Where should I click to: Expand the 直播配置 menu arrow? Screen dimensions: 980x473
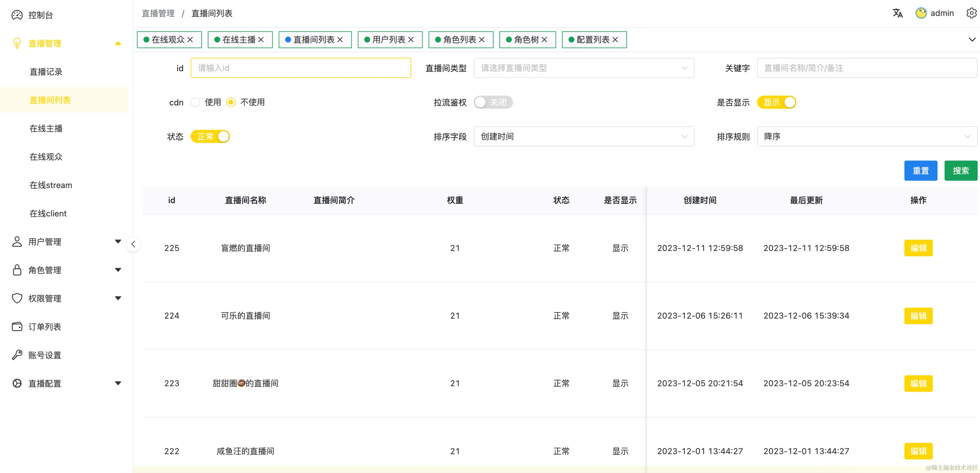tap(118, 383)
